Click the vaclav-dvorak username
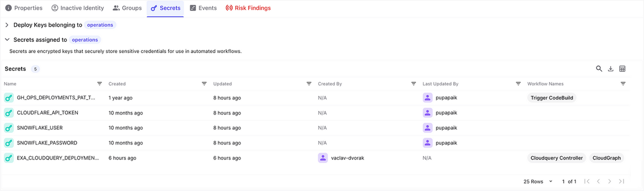The height and width of the screenshot is (191, 644). coord(347,158)
